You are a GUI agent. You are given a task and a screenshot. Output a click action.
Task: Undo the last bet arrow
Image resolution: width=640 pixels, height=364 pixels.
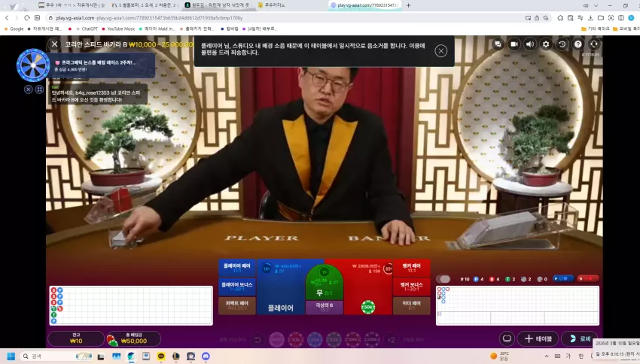(258, 339)
